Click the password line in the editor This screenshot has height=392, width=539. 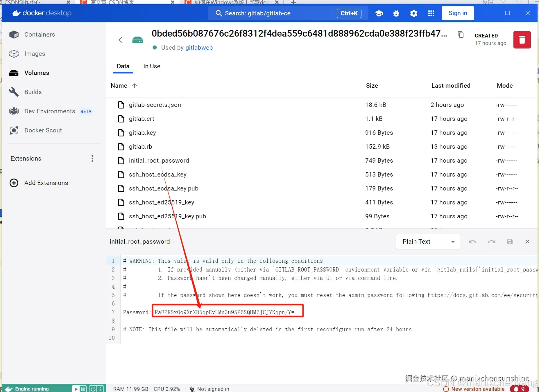(209, 312)
